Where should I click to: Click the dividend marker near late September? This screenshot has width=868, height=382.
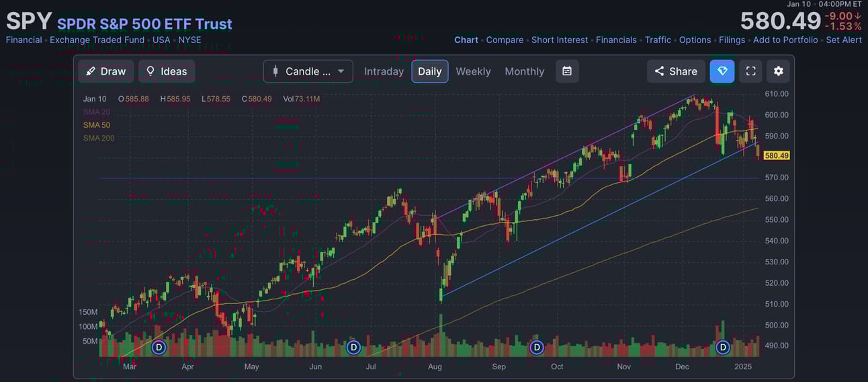(536, 347)
